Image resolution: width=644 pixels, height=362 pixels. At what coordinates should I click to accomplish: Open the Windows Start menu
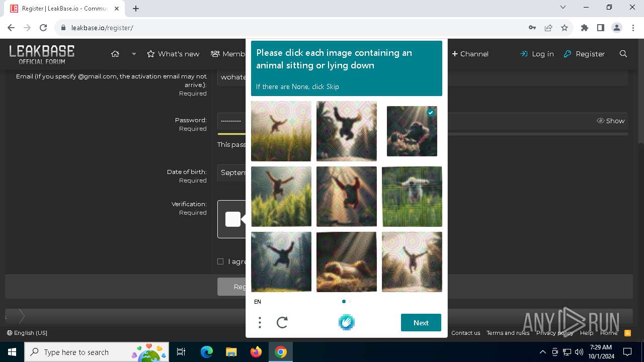click(12, 352)
